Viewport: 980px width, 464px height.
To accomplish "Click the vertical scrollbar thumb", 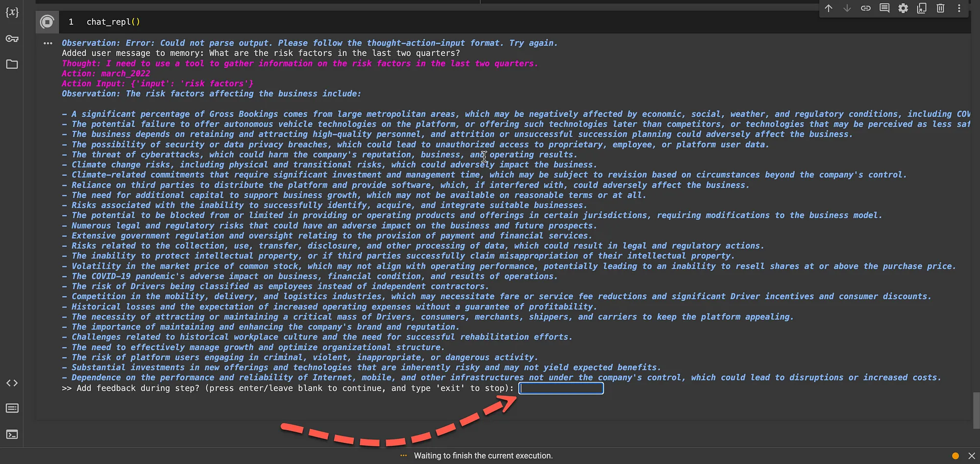I will [976, 410].
